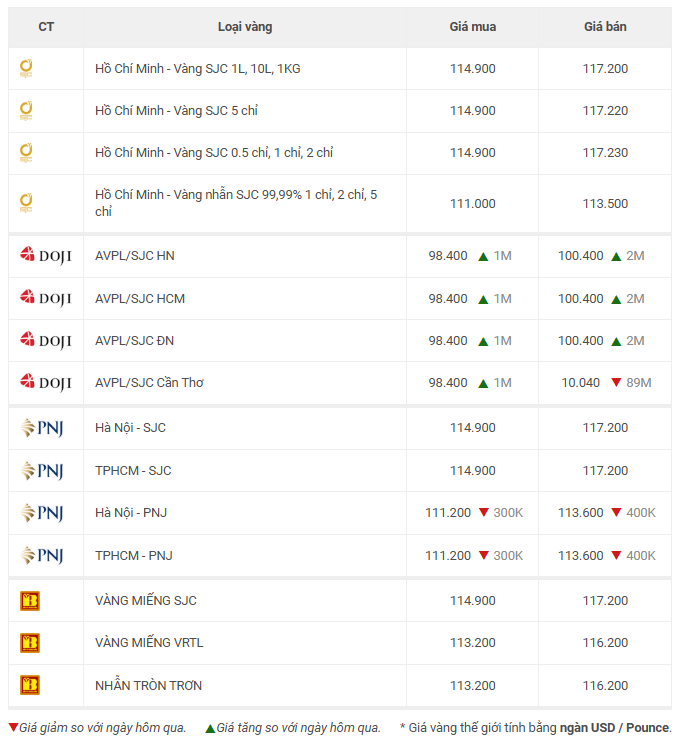
Task: Click 'VÀNG MIẾNG VRTL' text
Action: (149, 643)
